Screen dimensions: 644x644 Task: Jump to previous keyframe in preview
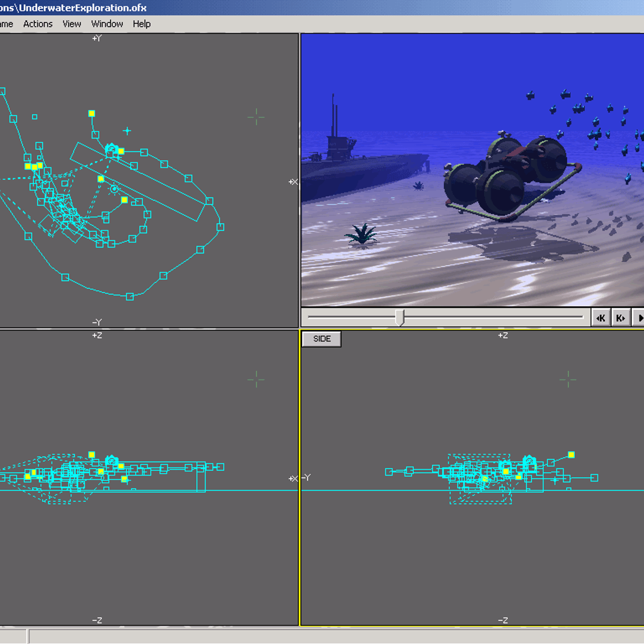[601, 318]
